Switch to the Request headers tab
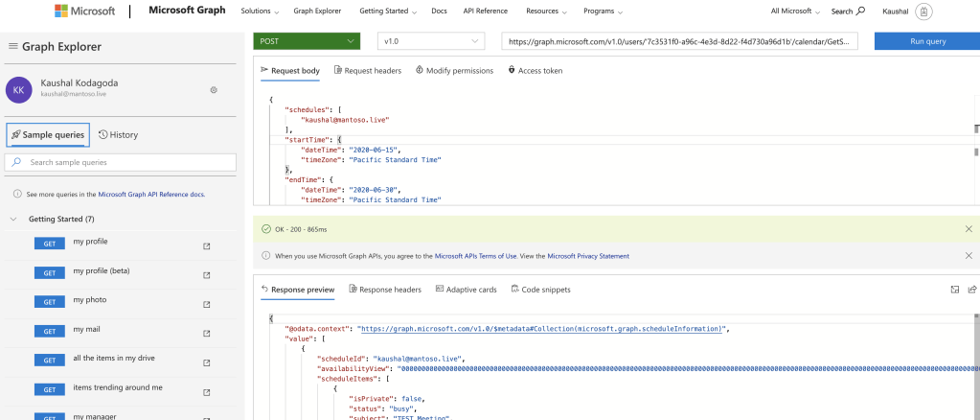This screenshot has width=980, height=420. [367, 70]
